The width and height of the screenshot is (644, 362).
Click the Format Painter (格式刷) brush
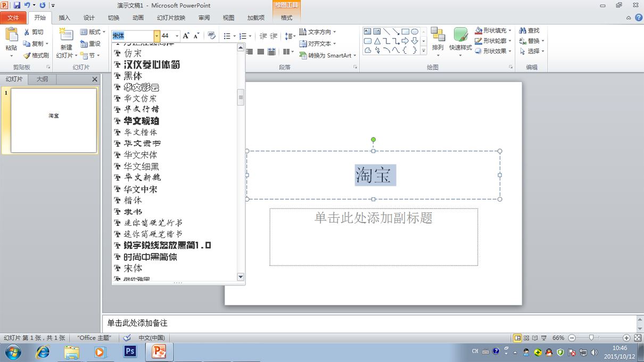pos(27,55)
